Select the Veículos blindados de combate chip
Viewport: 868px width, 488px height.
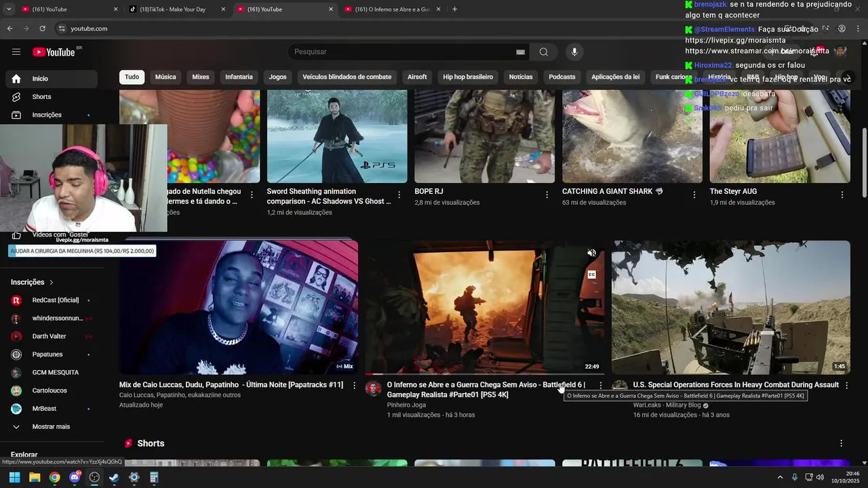pos(347,77)
